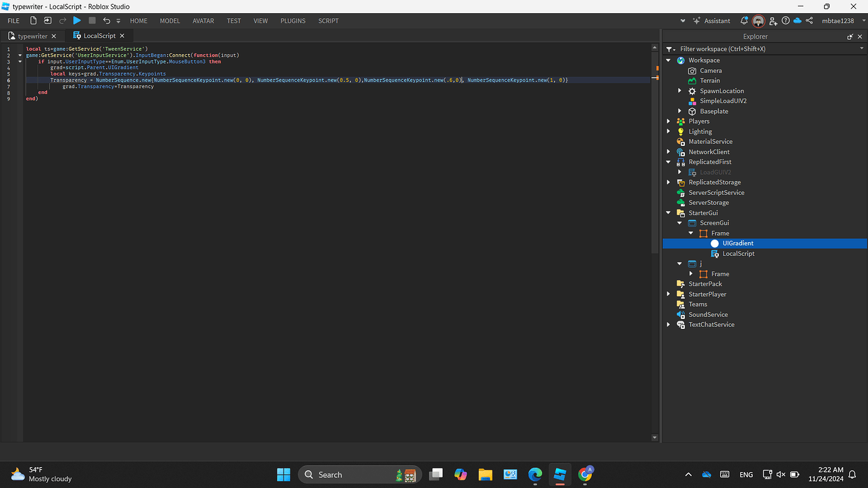The image size is (868, 488).
Task: Click the New file icon
Action: [x=33, y=21]
